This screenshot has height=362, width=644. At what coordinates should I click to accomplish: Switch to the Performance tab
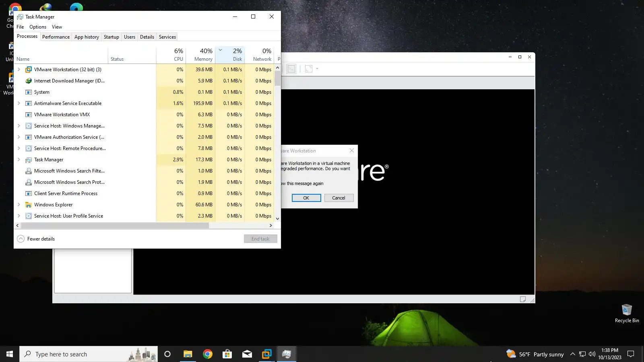pyautogui.click(x=56, y=37)
